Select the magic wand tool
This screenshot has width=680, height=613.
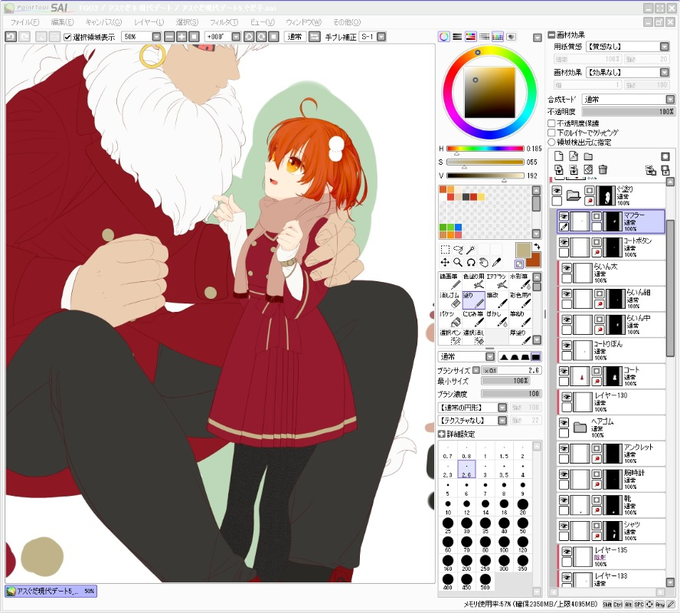coord(471,249)
